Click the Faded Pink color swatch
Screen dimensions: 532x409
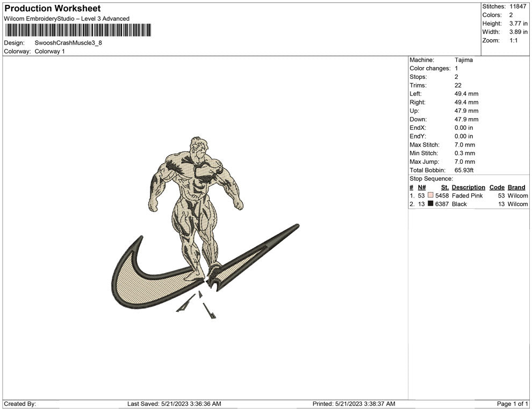(x=430, y=195)
